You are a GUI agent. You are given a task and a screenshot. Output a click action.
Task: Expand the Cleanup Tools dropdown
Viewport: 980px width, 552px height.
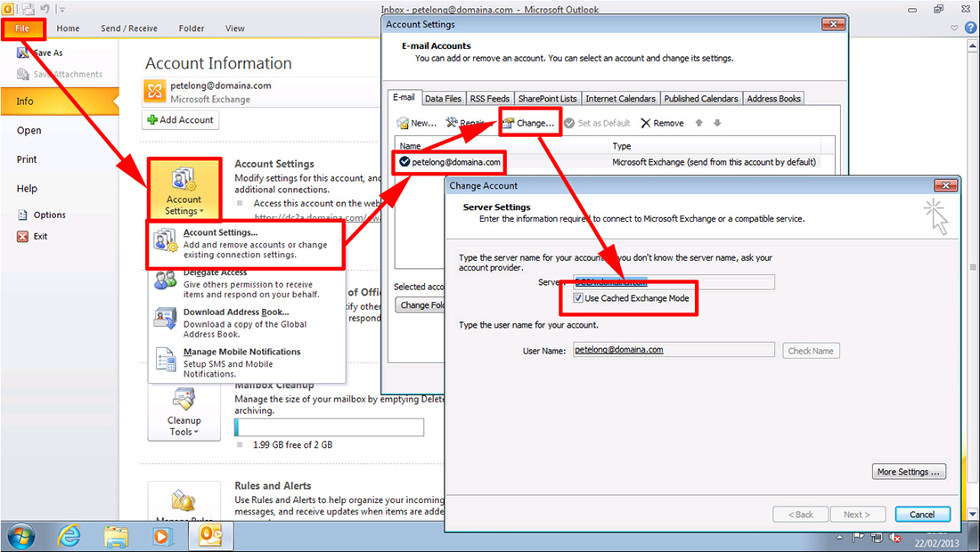pyautogui.click(x=184, y=413)
